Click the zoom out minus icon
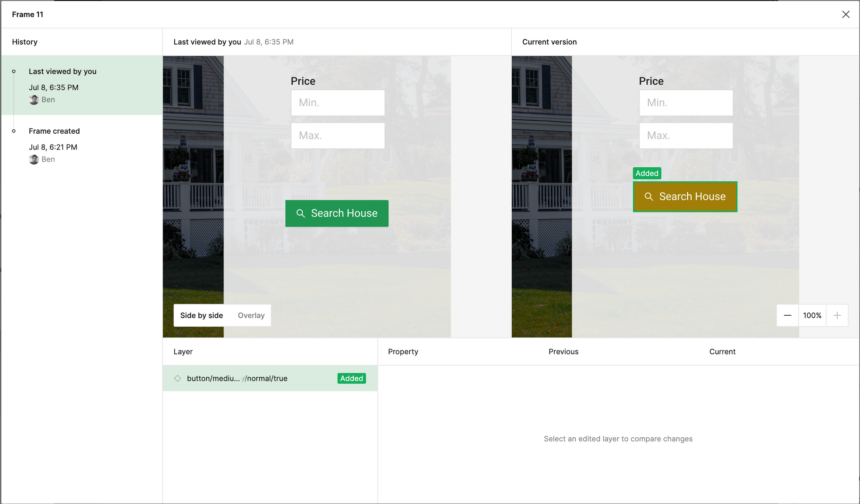The width and height of the screenshot is (860, 504). (787, 316)
